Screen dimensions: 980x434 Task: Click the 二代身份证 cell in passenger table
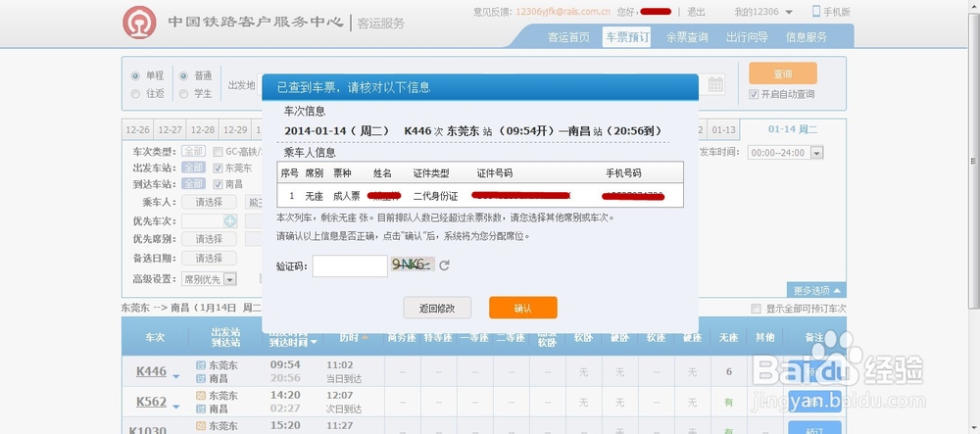(x=436, y=196)
